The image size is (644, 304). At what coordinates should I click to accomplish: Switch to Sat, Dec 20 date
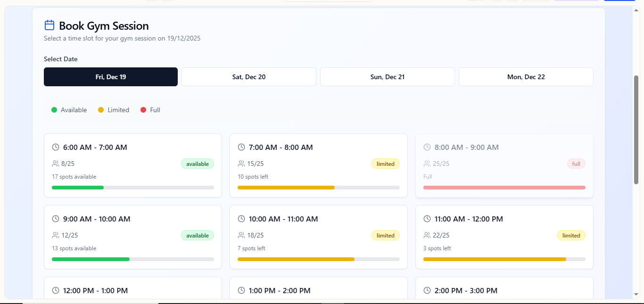tap(249, 77)
